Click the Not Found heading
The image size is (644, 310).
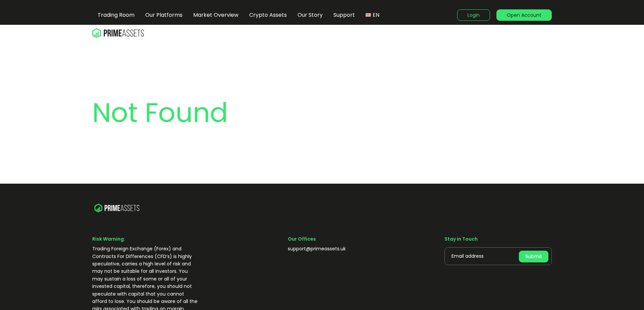160,113
